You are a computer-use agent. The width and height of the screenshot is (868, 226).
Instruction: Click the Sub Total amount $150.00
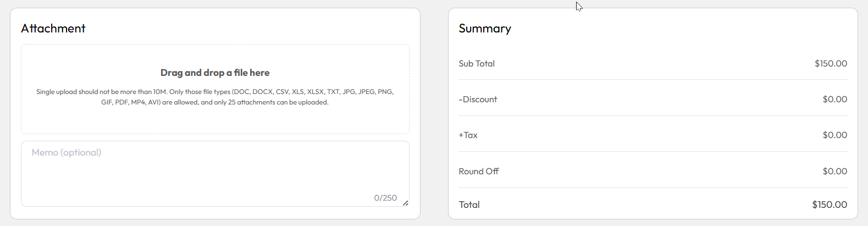[x=831, y=64]
